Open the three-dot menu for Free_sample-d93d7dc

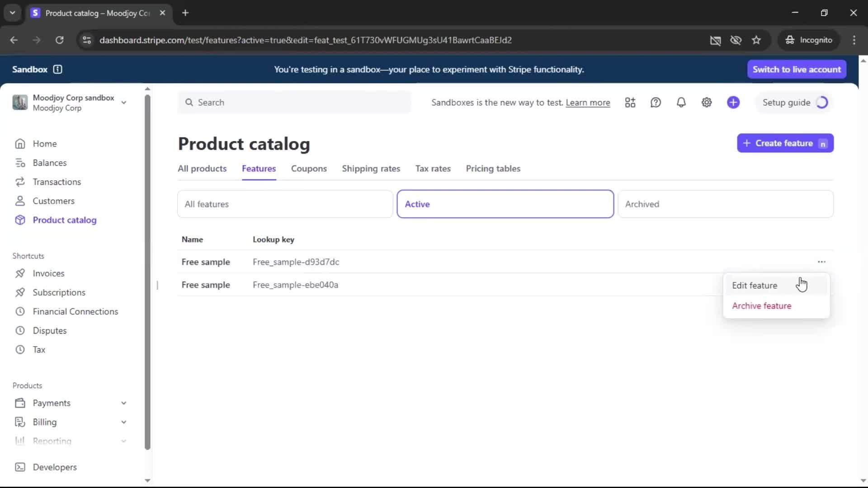[821, 262]
